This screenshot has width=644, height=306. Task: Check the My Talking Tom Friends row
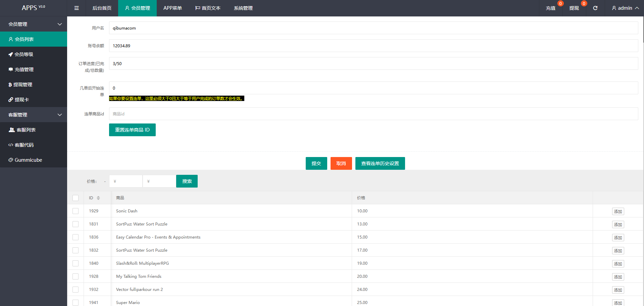click(76, 276)
